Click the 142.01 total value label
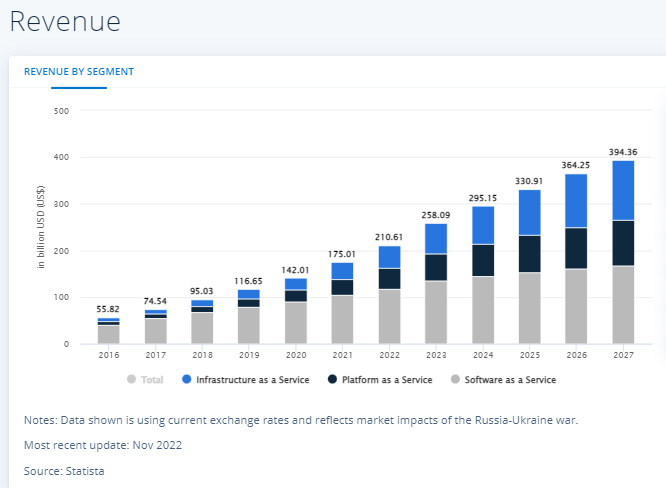The height and width of the screenshot is (488, 666). (295, 270)
